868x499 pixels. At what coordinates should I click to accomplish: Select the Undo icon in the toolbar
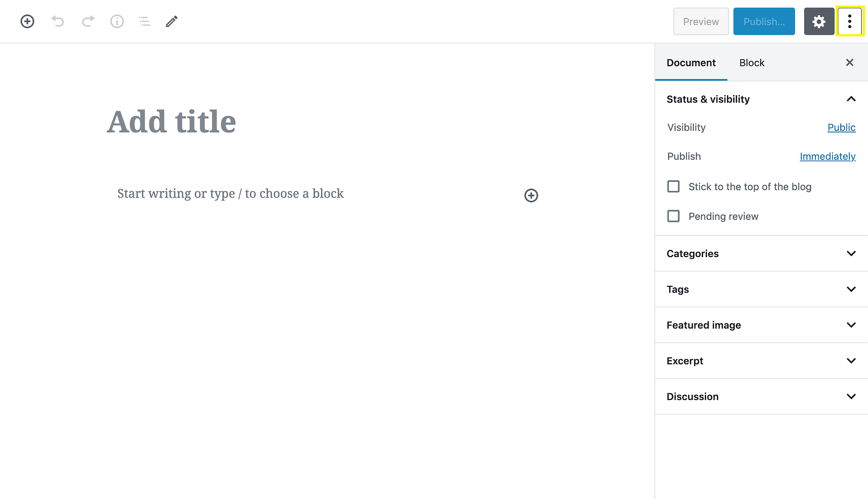58,21
